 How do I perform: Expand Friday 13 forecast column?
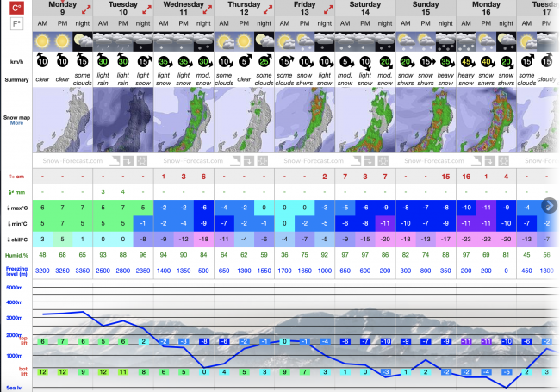click(328, 9)
